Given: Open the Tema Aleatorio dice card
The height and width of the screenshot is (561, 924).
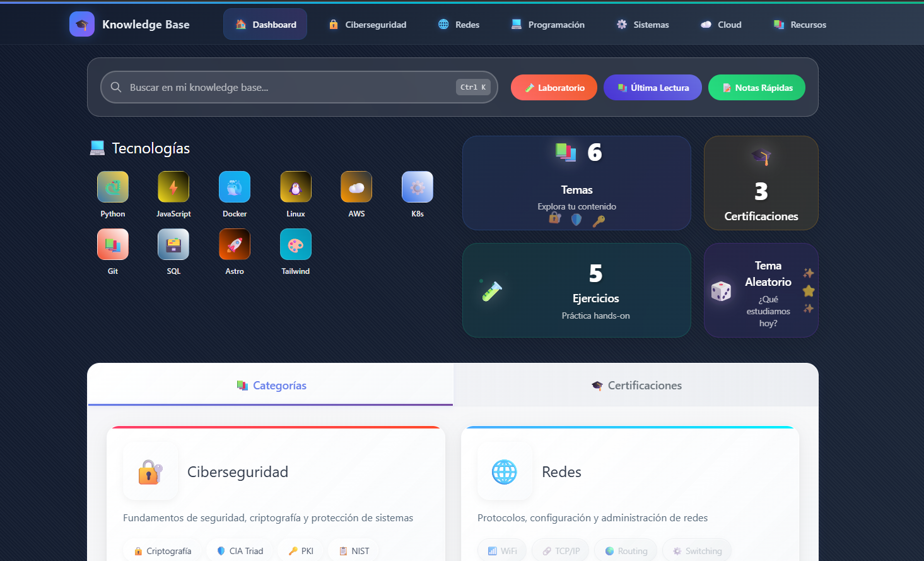Looking at the screenshot, I should (761, 290).
